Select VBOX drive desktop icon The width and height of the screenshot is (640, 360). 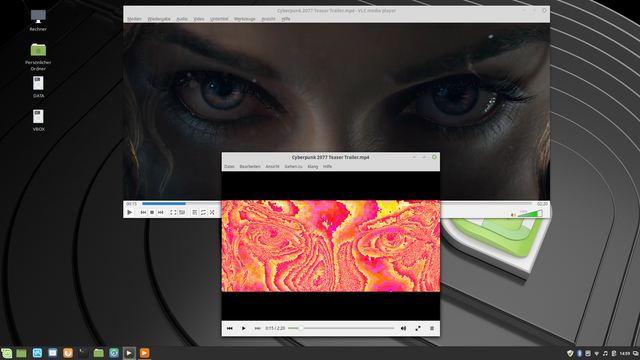(x=38, y=120)
